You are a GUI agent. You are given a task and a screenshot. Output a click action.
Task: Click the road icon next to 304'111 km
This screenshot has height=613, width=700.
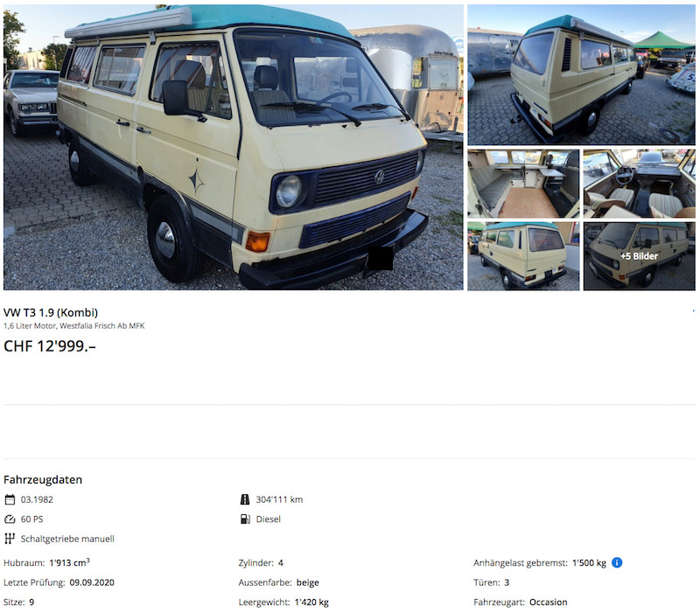point(245,499)
